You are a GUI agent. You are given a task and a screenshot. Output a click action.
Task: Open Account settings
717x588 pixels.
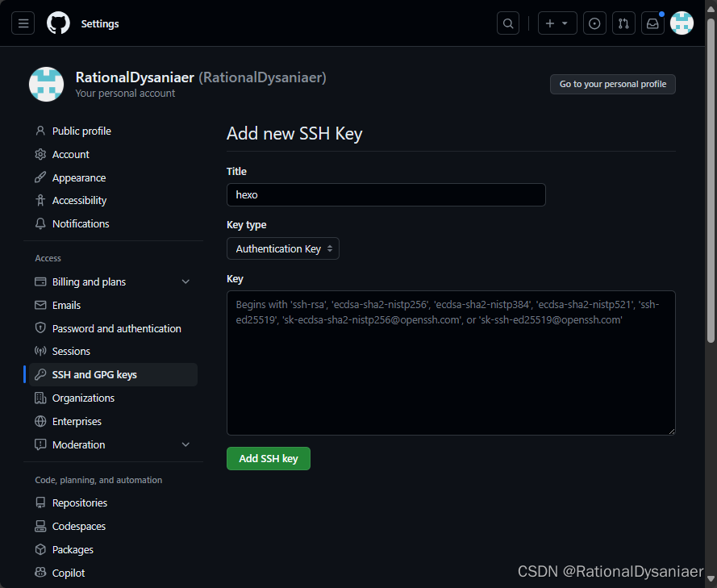tap(112, 155)
